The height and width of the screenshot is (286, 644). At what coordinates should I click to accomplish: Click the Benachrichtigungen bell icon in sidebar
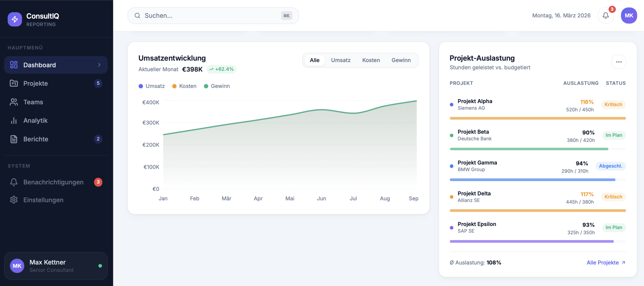(14, 182)
